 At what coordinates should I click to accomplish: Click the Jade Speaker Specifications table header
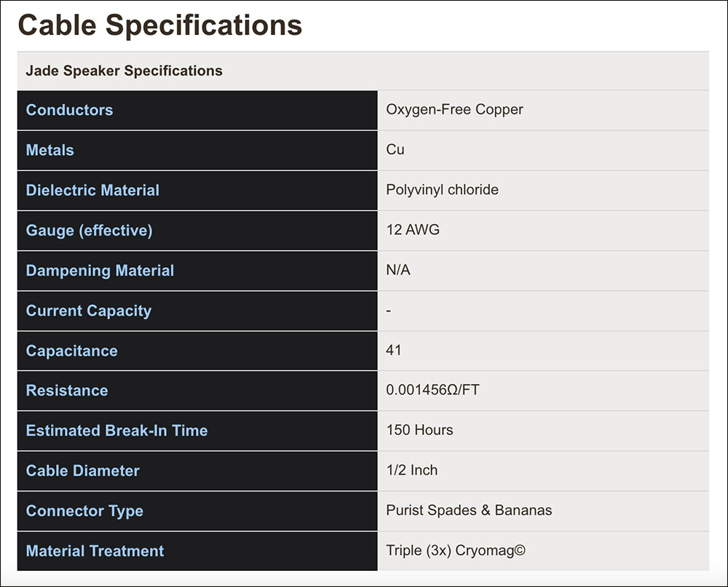124,71
